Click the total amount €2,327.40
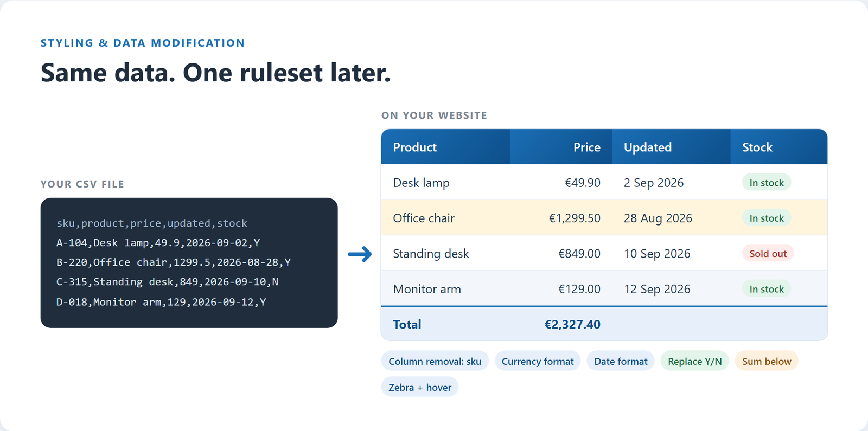The width and height of the screenshot is (868, 431). click(x=572, y=324)
